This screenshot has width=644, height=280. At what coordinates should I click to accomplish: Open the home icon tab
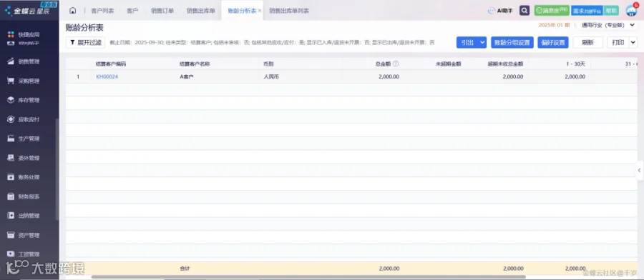pos(73,11)
